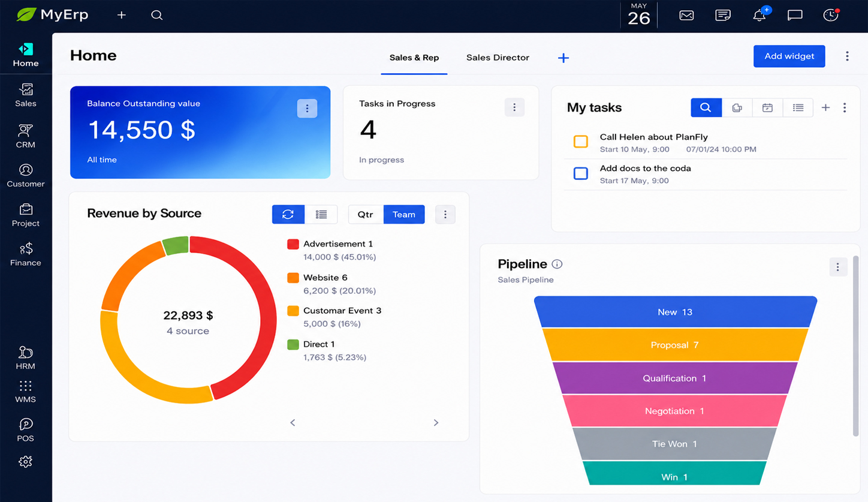
Task: Check the Add docs to the coda task
Action: pyautogui.click(x=581, y=173)
